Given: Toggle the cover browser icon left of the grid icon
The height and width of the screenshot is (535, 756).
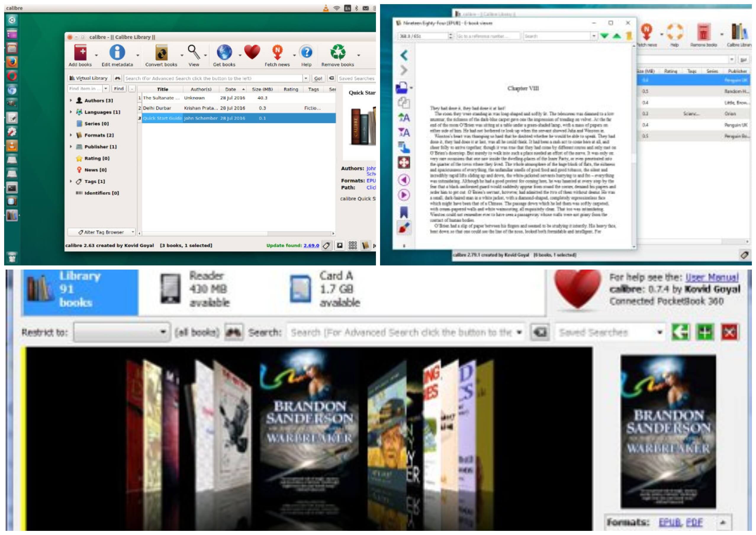Looking at the screenshot, I should point(340,245).
